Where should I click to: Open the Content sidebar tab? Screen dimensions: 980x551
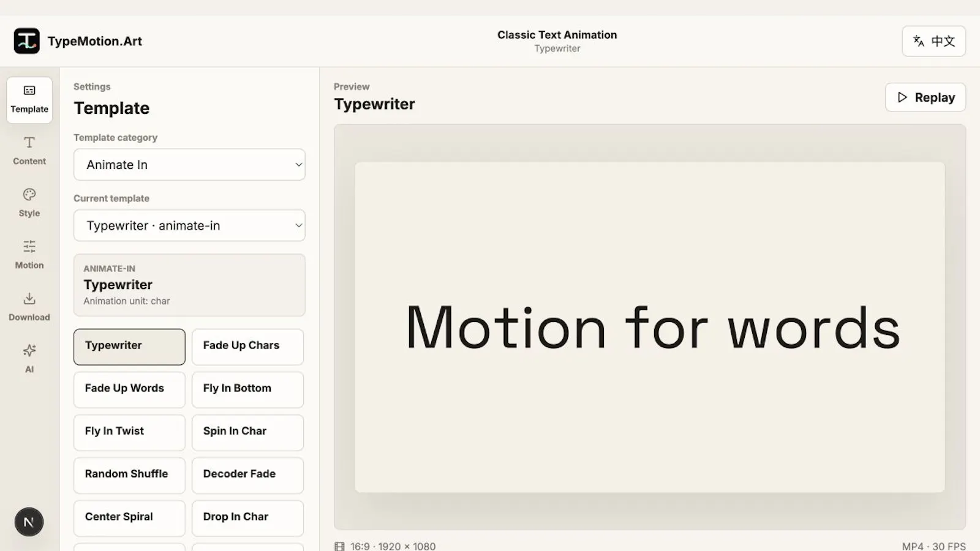pos(29,151)
